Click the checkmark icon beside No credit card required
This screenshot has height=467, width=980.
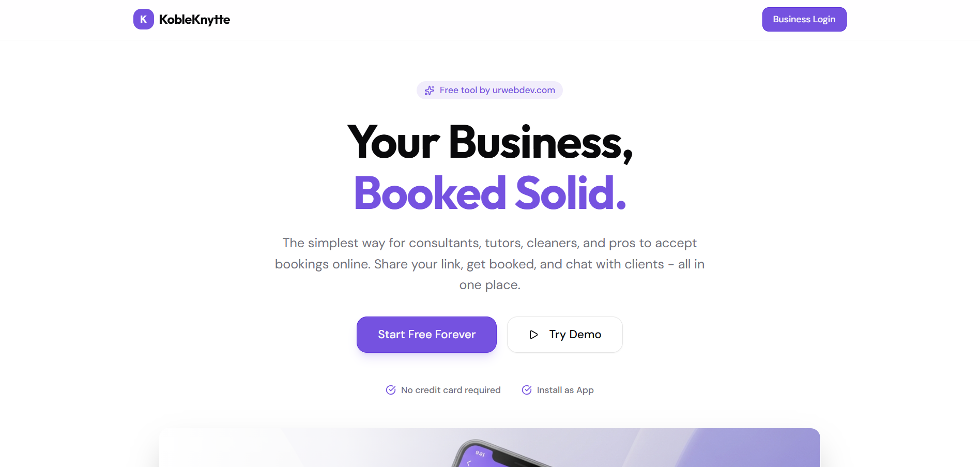coord(391,390)
